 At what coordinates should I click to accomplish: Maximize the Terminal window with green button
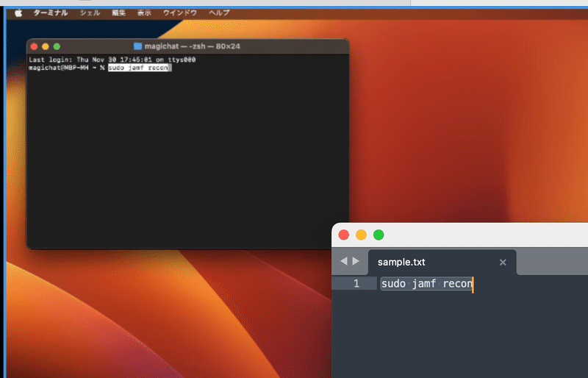click(57, 46)
